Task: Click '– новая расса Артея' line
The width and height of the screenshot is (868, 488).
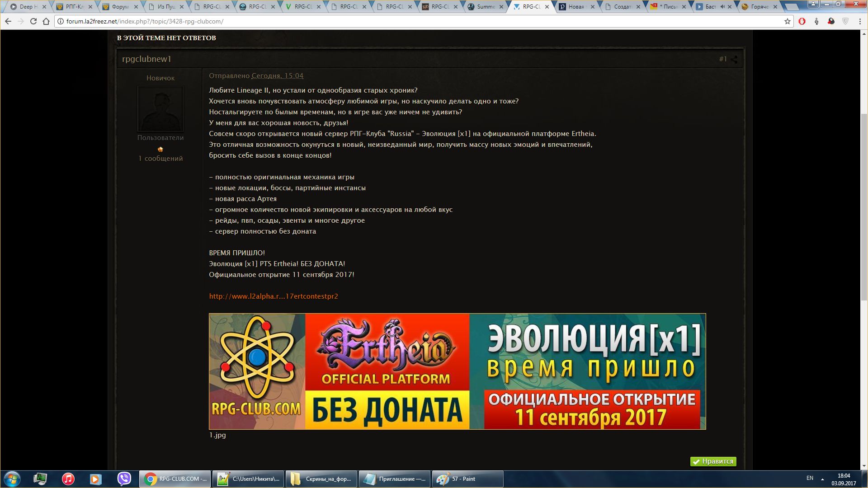Action: click(243, 199)
